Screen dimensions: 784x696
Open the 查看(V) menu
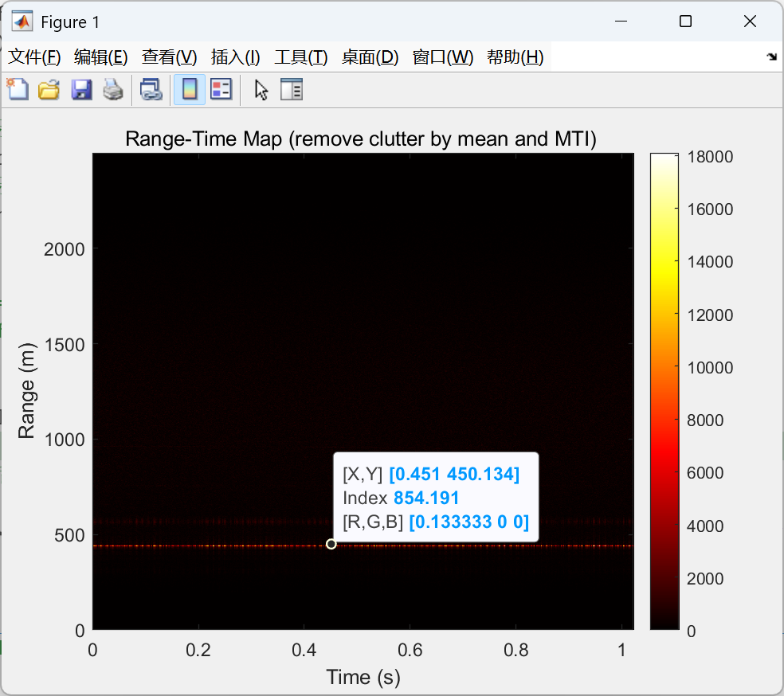click(169, 57)
